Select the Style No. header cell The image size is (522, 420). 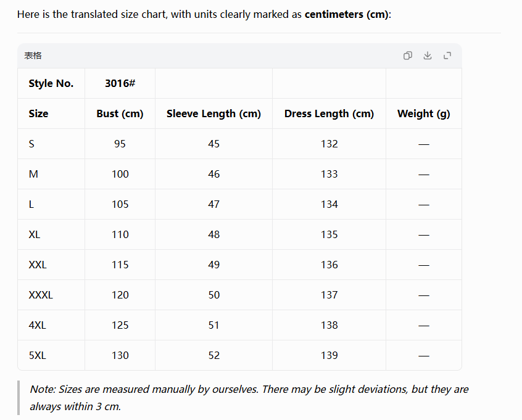click(51, 83)
